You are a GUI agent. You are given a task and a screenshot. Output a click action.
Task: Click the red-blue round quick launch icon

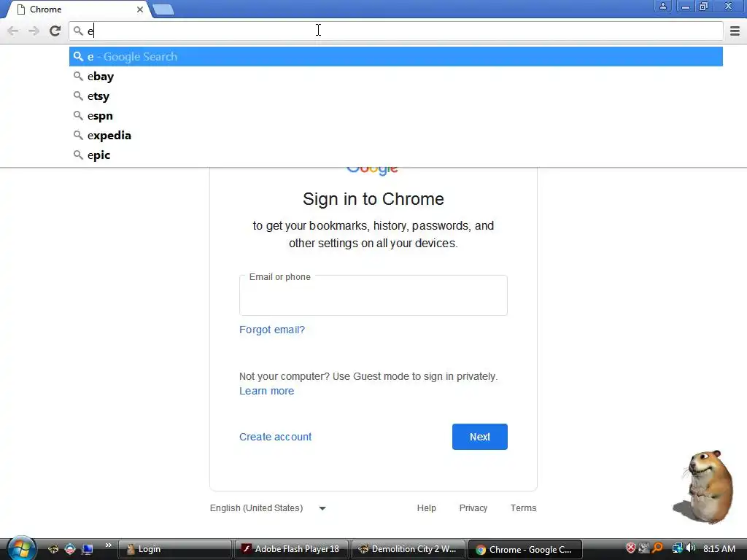[70, 549]
